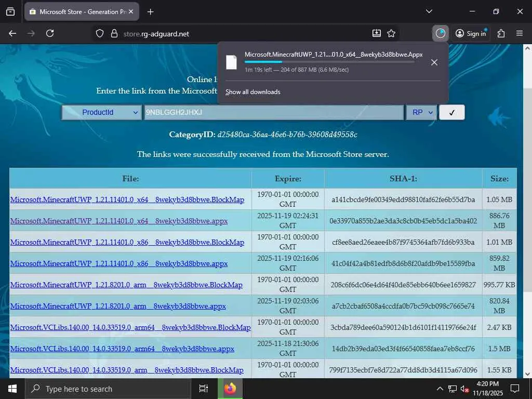The height and width of the screenshot is (399, 532).
Task: Toggle the downloads progress toolbar button
Action: pos(441,33)
